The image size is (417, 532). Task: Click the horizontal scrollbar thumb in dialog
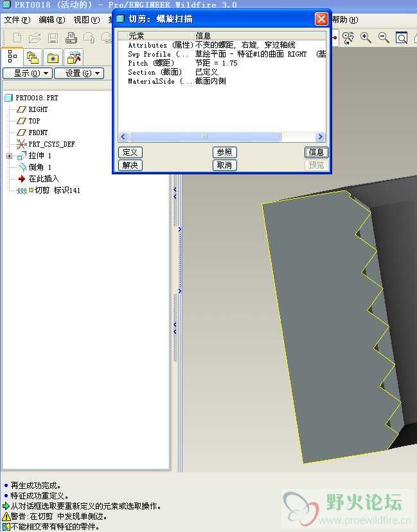point(205,137)
